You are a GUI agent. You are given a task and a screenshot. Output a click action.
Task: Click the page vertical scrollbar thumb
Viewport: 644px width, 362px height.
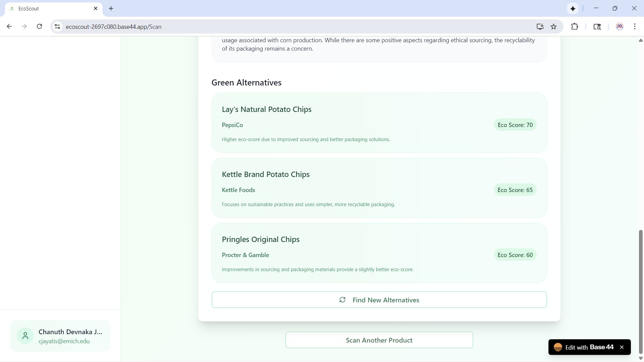(641, 292)
